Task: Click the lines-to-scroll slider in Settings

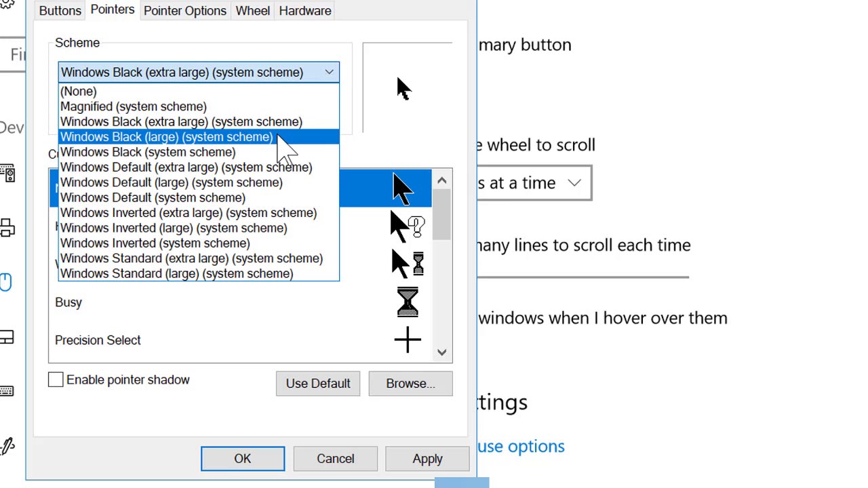Action: tap(583, 277)
